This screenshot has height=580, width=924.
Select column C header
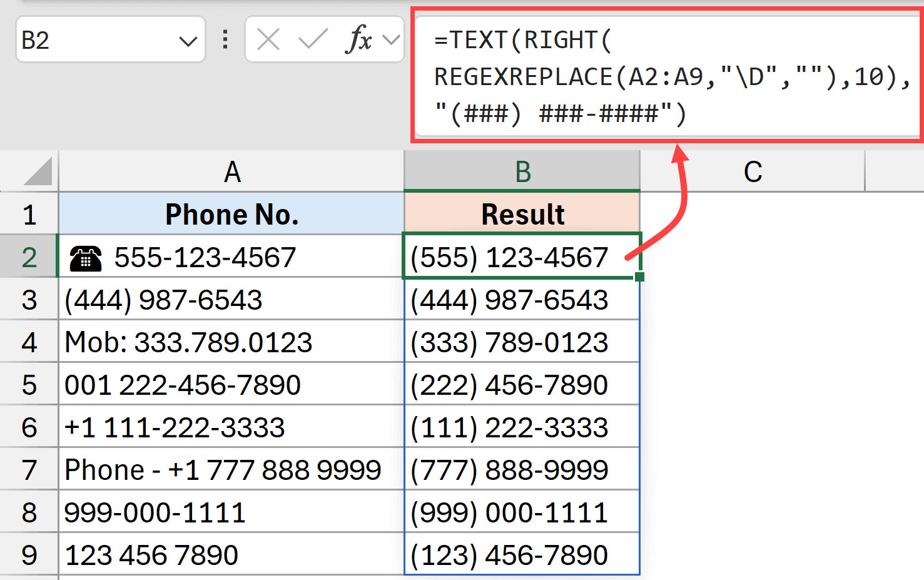(x=752, y=172)
